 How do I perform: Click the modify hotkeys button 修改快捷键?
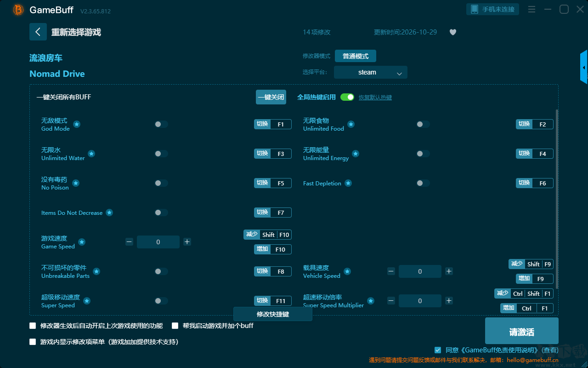(x=273, y=314)
